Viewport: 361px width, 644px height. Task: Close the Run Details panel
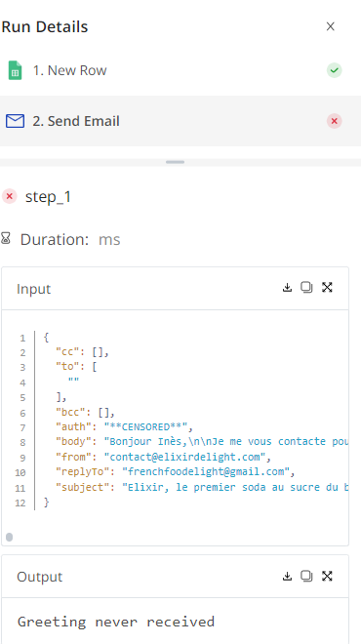coord(330,26)
